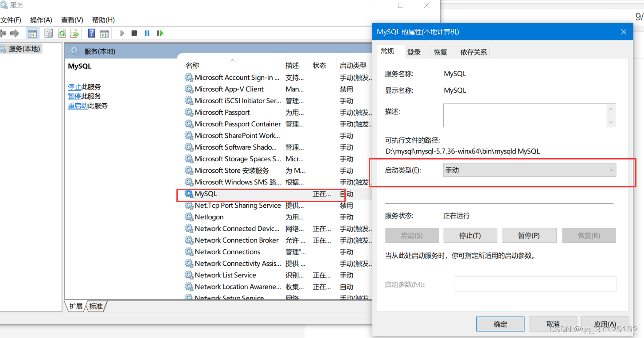This screenshot has width=644, height=338.
Task: Click gear icon beside Netlogon
Action: (x=189, y=217)
